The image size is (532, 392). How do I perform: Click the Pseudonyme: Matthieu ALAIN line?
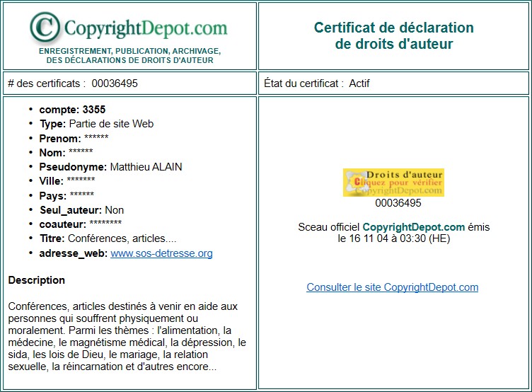click(x=110, y=167)
